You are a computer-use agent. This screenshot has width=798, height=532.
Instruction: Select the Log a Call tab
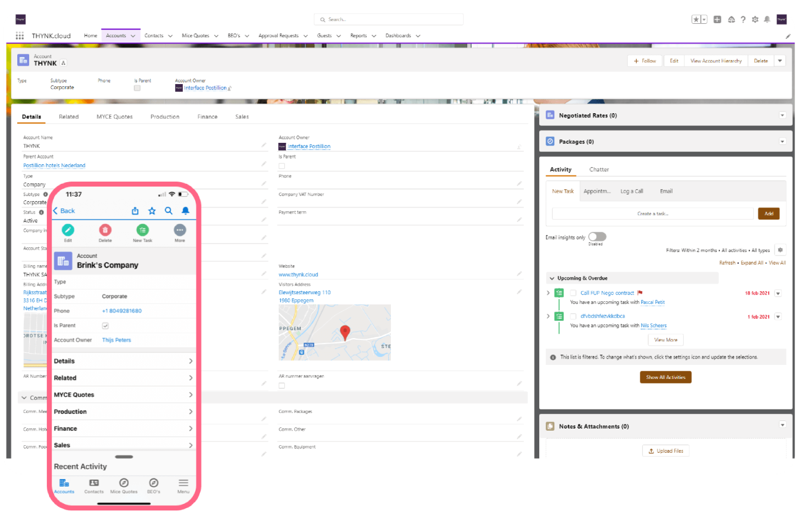(x=632, y=191)
